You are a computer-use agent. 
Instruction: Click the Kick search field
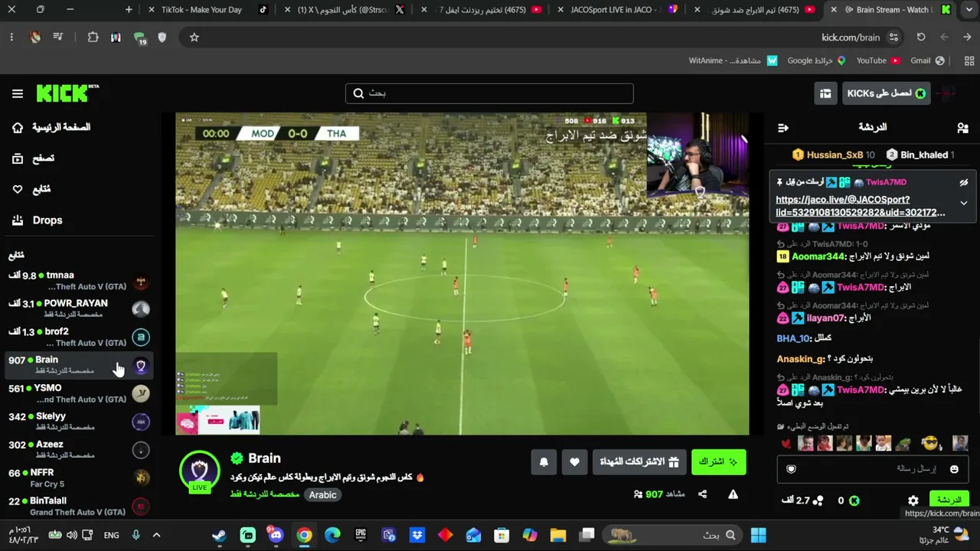(x=489, y=93)
